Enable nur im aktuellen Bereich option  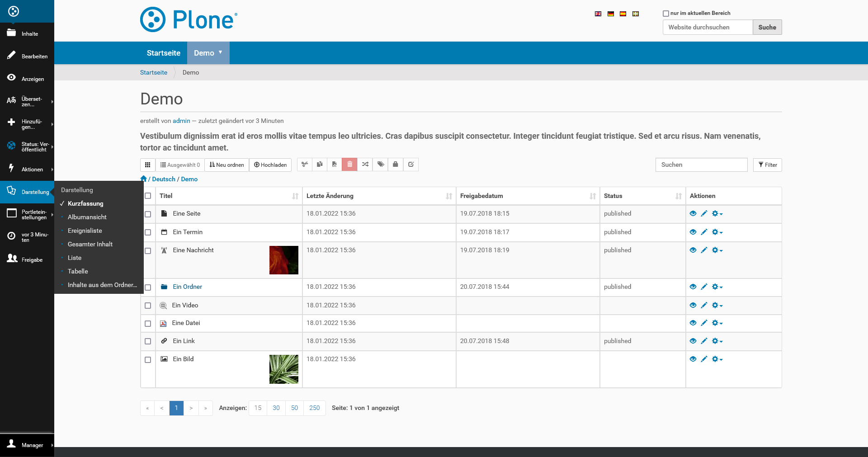point(665,13)
